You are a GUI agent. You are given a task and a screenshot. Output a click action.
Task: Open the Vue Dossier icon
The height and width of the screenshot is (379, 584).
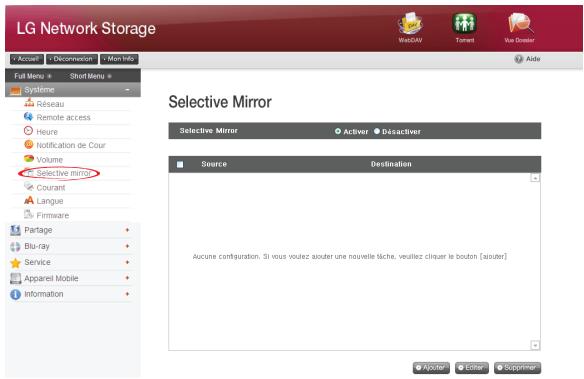coord(520,23)
